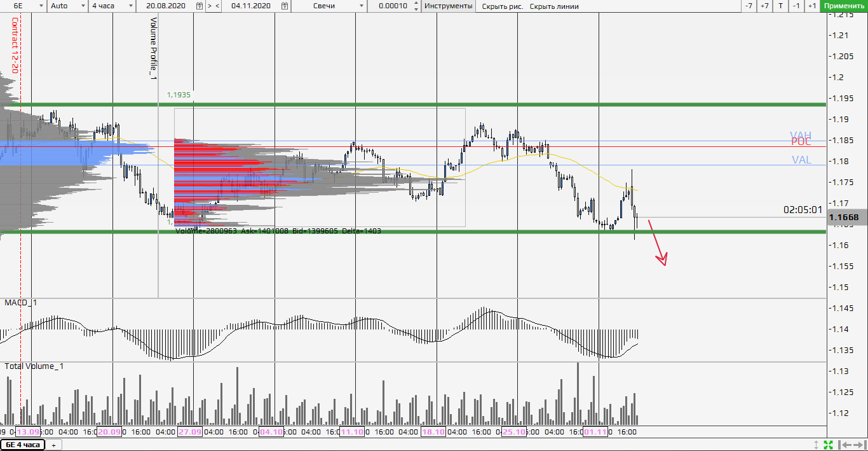Add a new chart tab with plus
The width and height of the screenshot is (868, 451).
53,445
